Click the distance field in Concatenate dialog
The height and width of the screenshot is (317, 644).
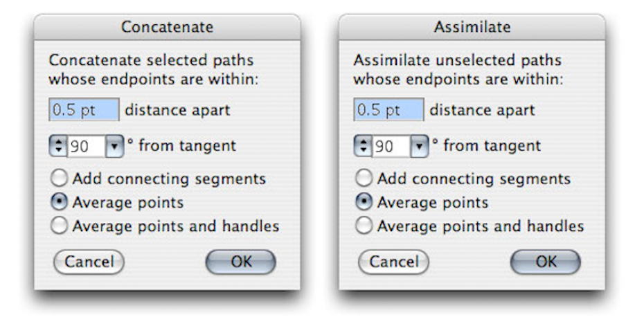[x=84, y=109]
